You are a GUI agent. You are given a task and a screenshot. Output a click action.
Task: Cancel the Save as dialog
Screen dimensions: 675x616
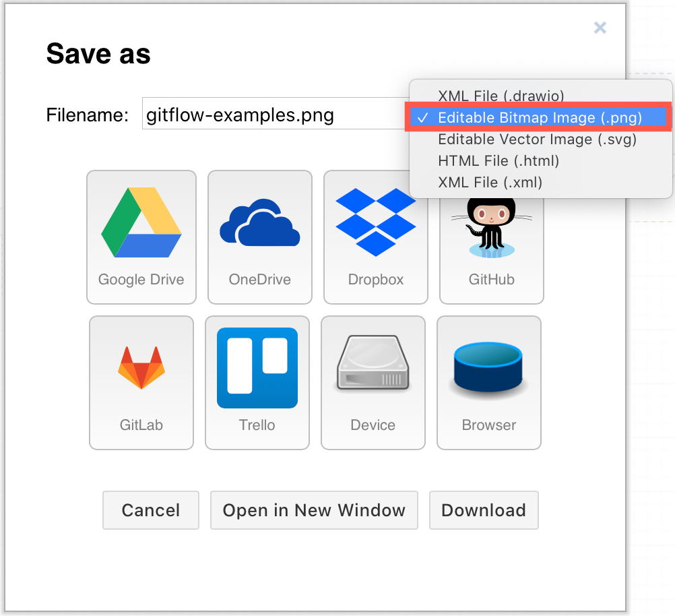[x=150, y=510]
